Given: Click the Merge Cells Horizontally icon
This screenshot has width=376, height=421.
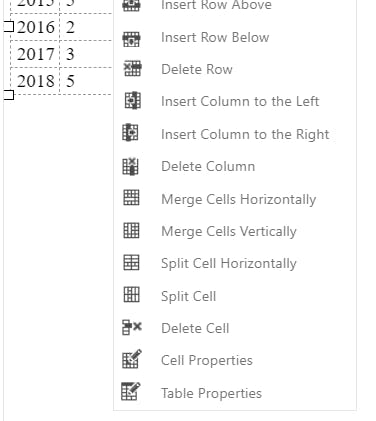Looking at the screenshot, I should pos(131,197).
